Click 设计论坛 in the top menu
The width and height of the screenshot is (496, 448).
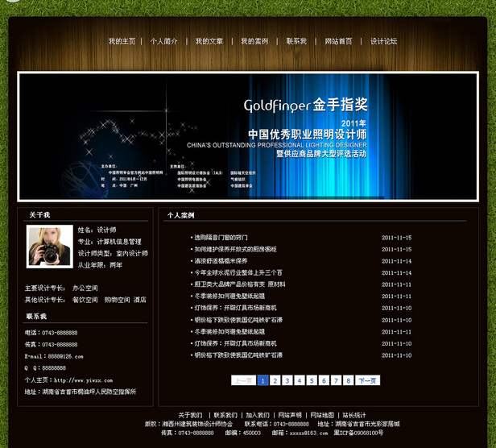pos(383,41)
